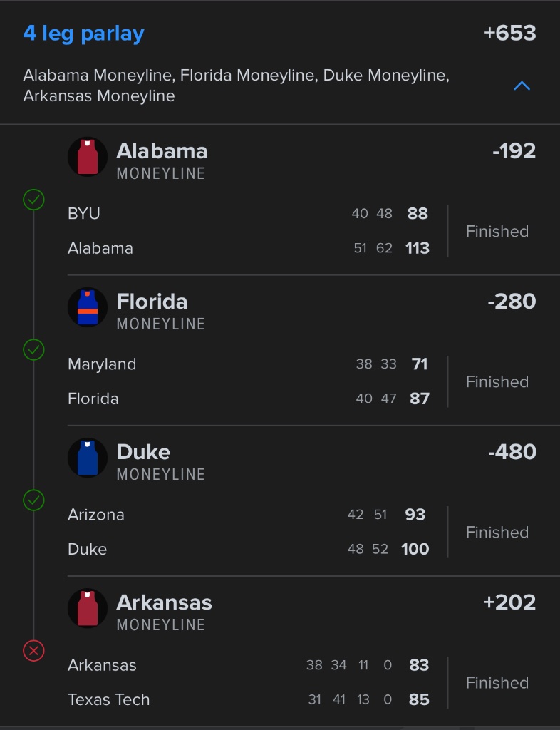The image size is (560, 730).
Task: Click the Arkansas red jersey icon
Action: click(88, 607)
